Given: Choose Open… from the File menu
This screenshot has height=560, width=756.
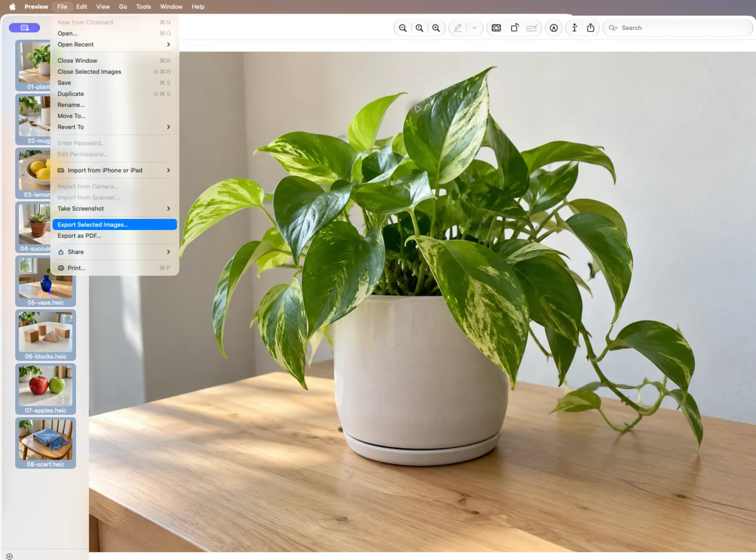Looking at the screenshot, I should (114, 34).
